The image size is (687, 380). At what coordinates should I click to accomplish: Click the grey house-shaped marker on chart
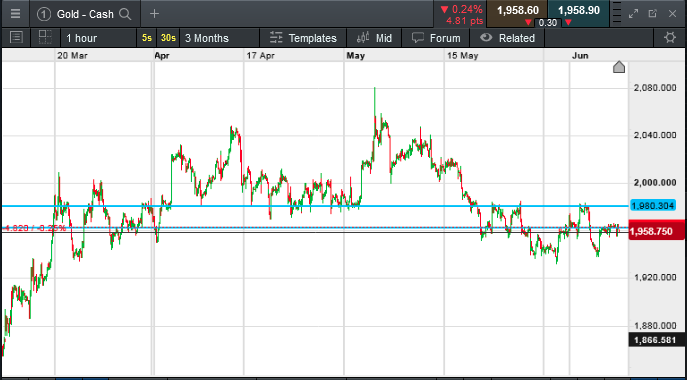pyautogui.click(x=619, y=67)
